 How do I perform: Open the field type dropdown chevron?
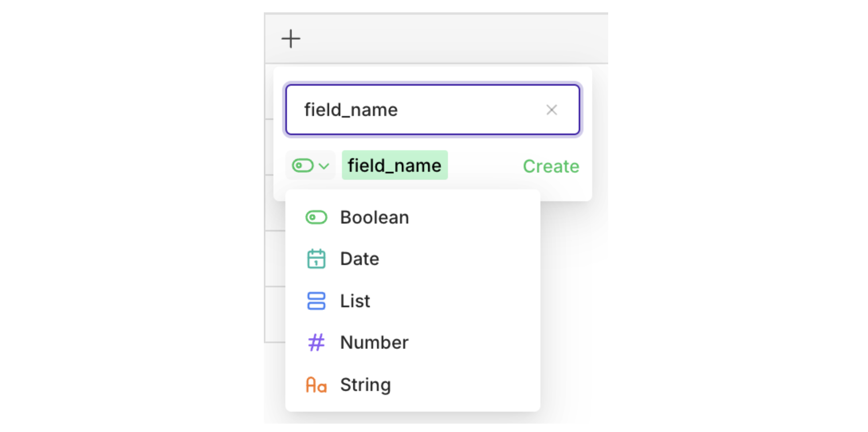click(x=324, y=166)
